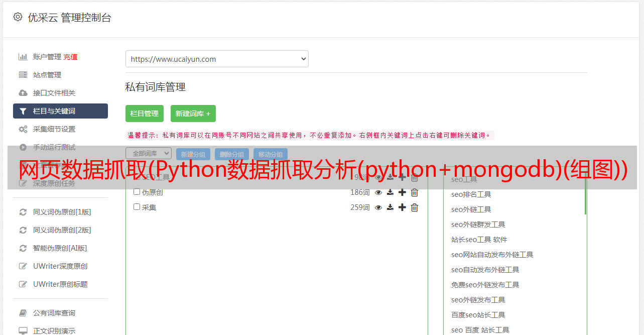This screenshot has height=335, width=644.
Task: Click the refresh icon for 同义词伪原创[2版]
Action: pyautogui.click(x=23, y=230)
